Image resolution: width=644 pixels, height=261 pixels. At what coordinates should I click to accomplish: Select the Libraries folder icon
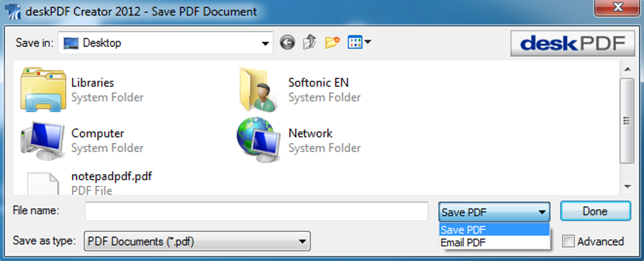(43, 90)
